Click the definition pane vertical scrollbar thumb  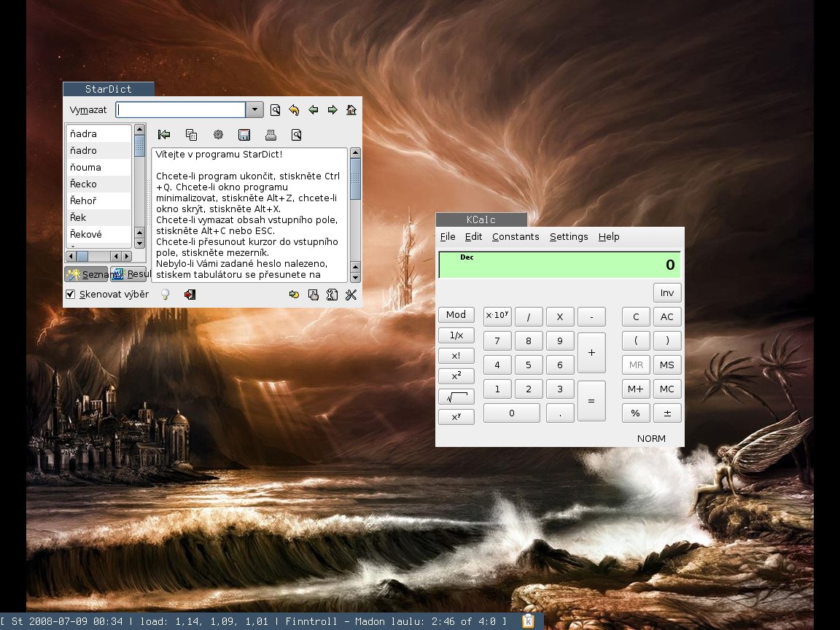355,179
